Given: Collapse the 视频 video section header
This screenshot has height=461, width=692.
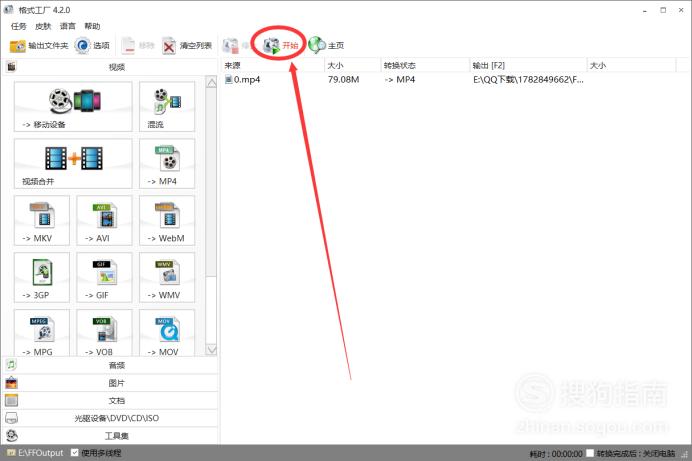Looking at the screenshot, I should coord(110,67).
